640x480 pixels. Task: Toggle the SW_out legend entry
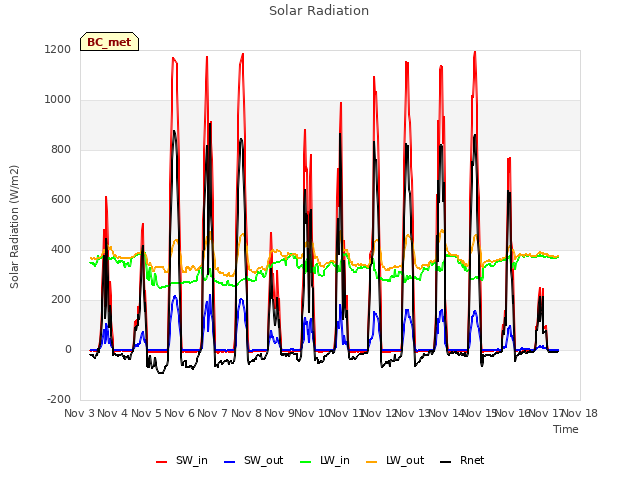point(253,460)
